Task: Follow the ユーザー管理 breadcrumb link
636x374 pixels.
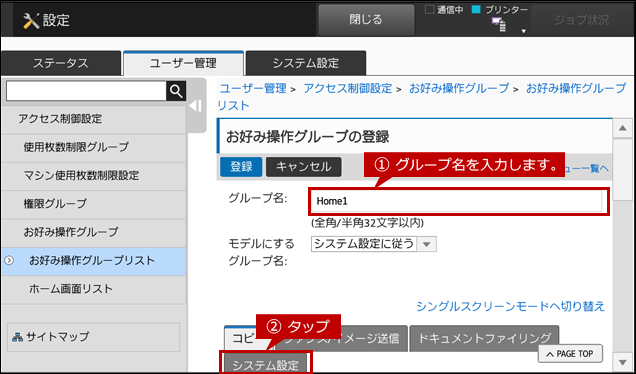Action: click(253, 88)
